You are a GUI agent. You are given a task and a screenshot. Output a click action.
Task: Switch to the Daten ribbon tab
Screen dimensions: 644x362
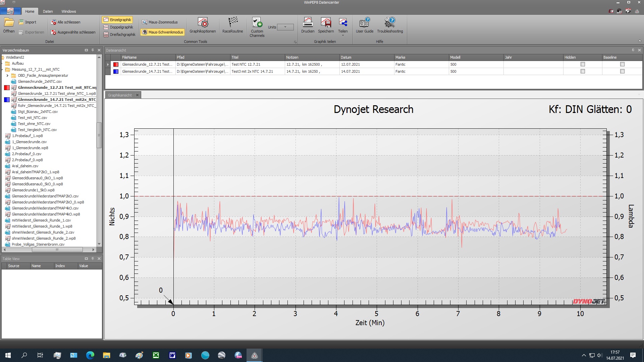pos(48,11)
